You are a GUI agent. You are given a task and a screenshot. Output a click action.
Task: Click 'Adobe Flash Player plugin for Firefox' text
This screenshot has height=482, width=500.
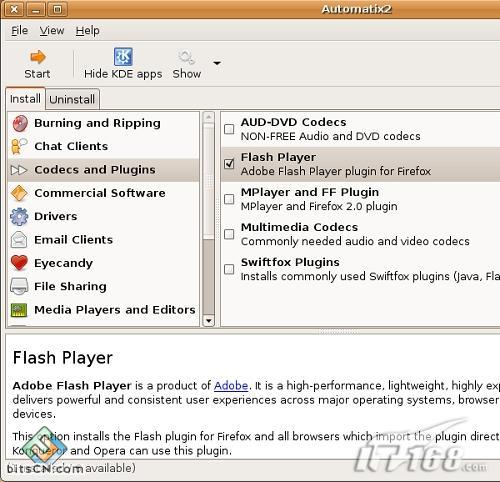click(336, 171)
